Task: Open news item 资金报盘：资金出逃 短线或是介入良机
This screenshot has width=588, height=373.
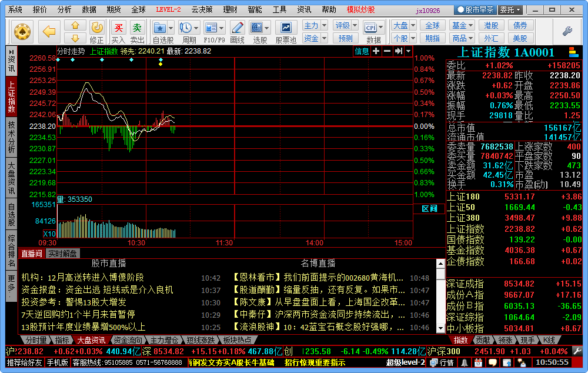Action: click(97, 289)
